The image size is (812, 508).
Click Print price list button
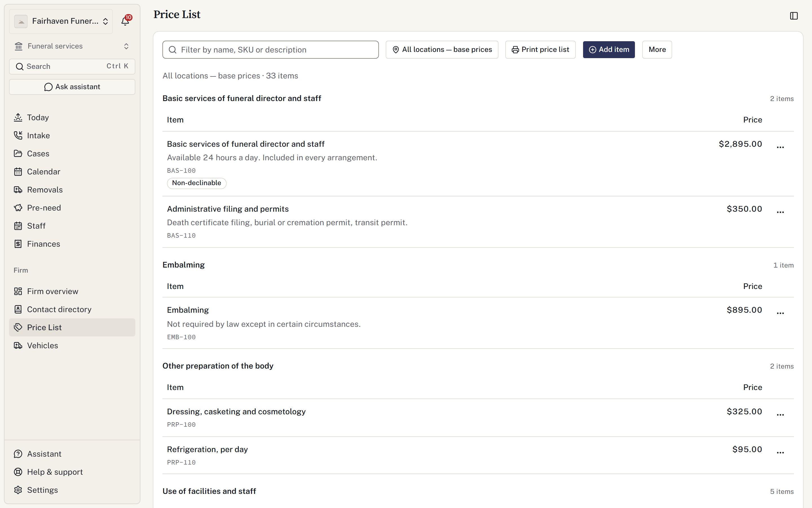pos(540,50)
